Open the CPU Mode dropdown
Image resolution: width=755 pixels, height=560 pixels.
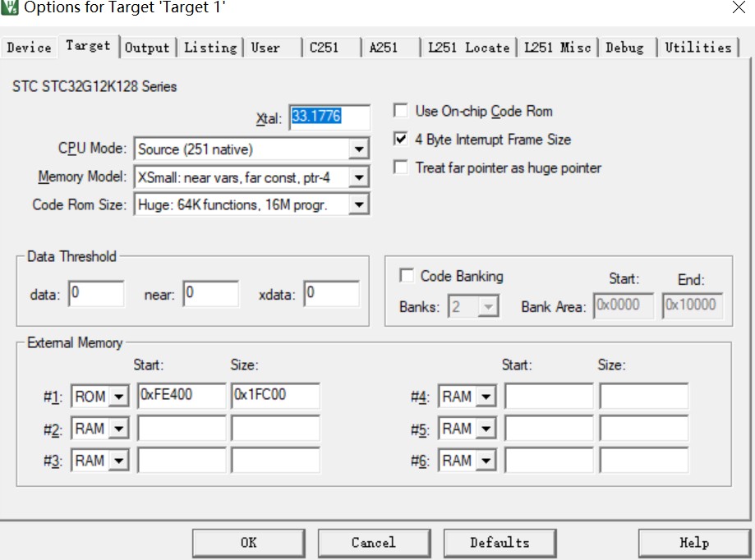tap(358, 149)
